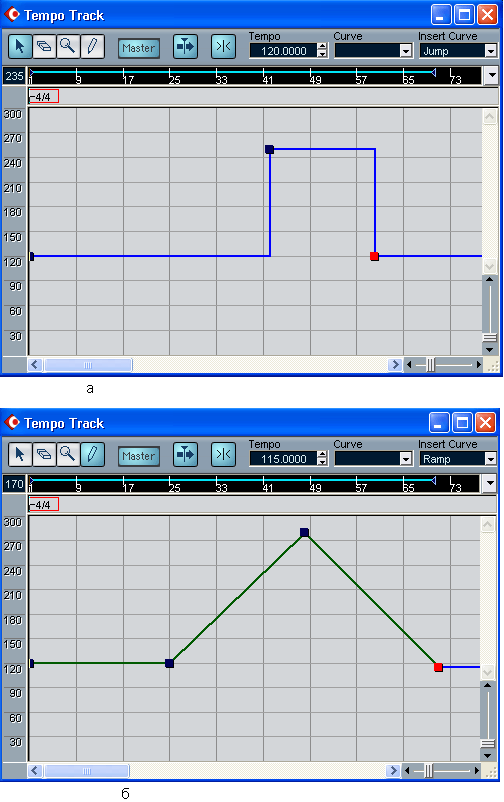504x802 pixels.
Task: Select the eraser tool in upper window
Action: [x=44, y=47]
